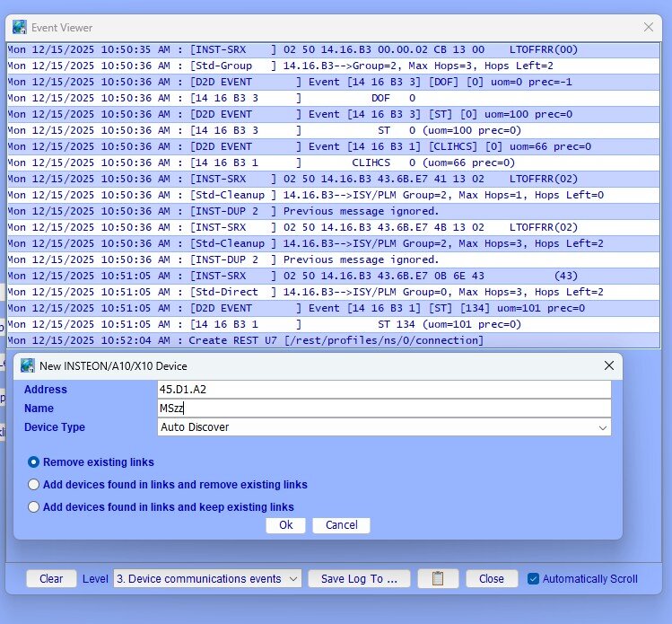
Task: Close the Event Viewer window with X
Action: [649, 27]
